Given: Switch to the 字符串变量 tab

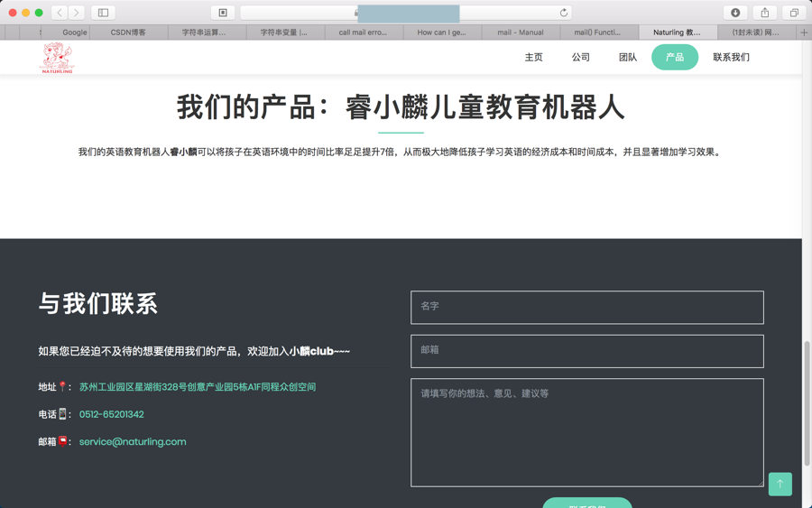Looking at the screenshot, I should tap(284, 32).
